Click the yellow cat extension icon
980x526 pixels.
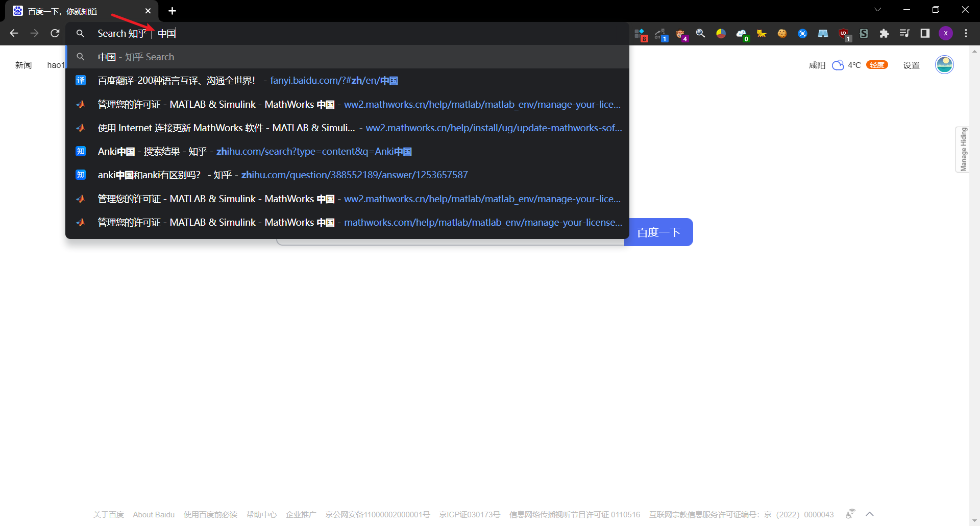[x=762, y=33]
